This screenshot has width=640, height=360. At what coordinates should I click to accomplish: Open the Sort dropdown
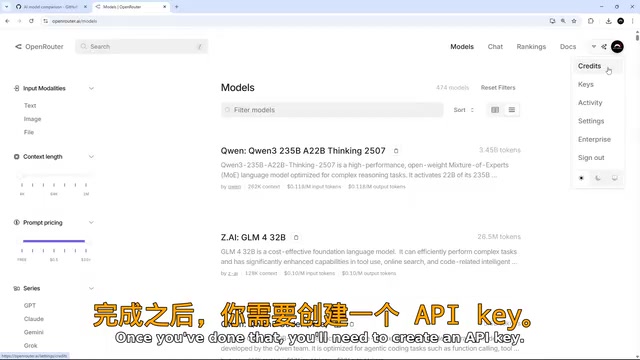pyautogui.click(x=464, y=110)
